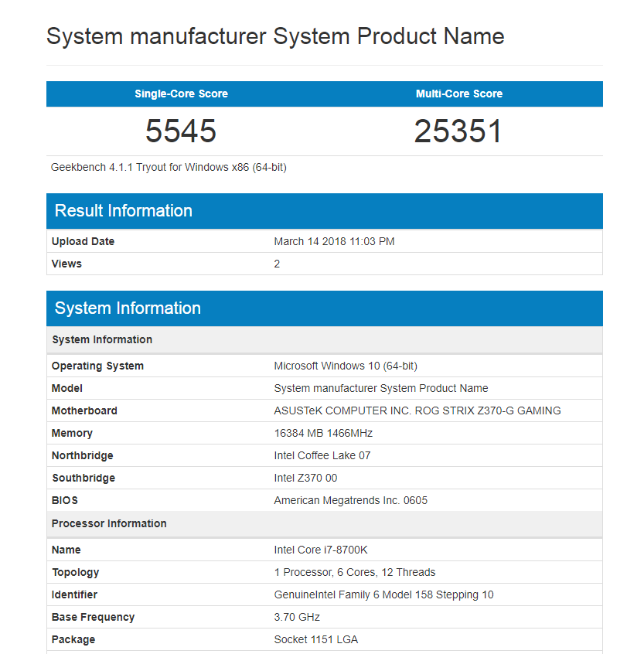Click the Upload Date label

83,241
